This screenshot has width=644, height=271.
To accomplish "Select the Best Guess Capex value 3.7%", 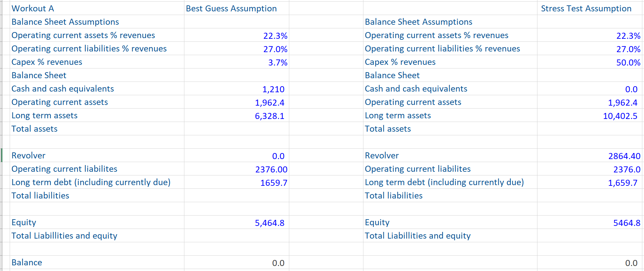I will [x=278, y=62].
